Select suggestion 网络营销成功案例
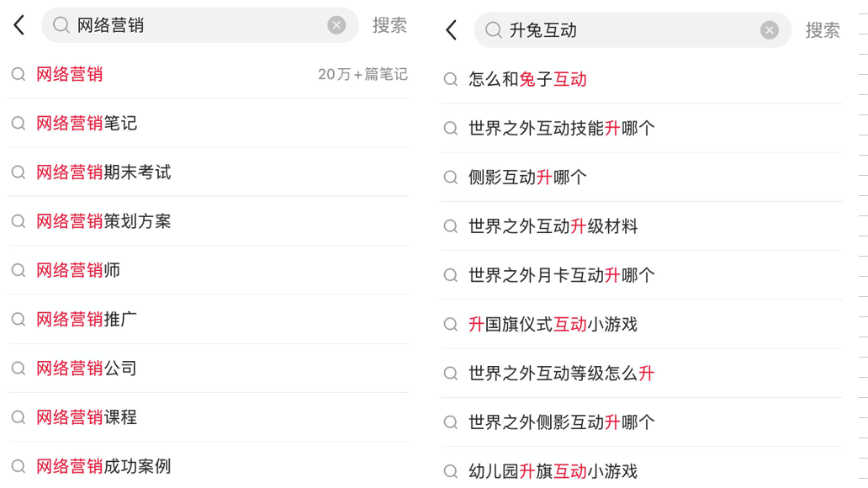Image resolution: width=868 pixels, height=488 pixels. click(x=209, y=466)
